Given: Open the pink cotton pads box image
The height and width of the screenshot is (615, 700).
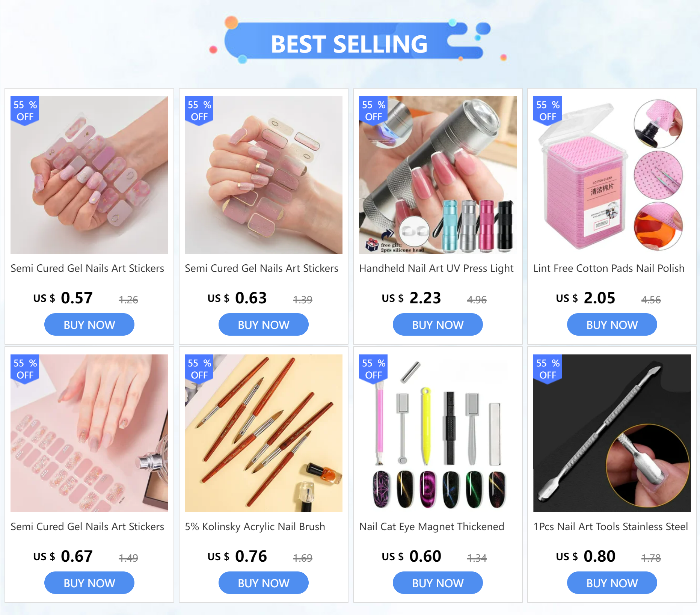Looking at the screenshot, I should pyautogui.click(x=612, y=175).
